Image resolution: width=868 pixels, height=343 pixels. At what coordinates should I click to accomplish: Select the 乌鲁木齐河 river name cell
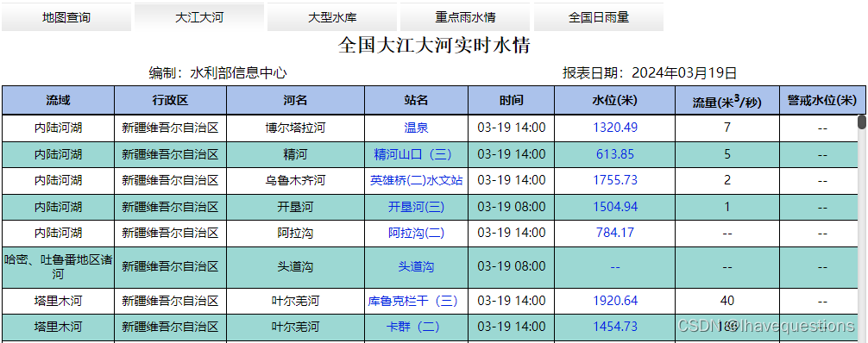[x=296, y=180]
